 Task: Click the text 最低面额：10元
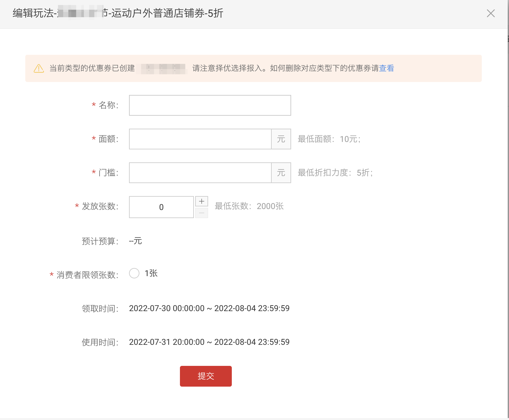click(x=329, y=139)
